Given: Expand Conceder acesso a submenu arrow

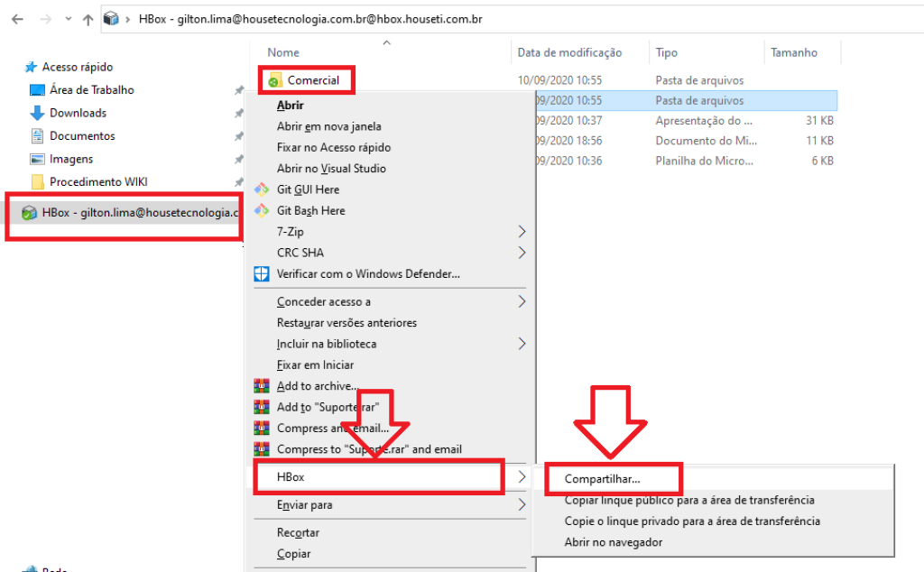Looking at the screenshot, I should (x=522, y=301).
